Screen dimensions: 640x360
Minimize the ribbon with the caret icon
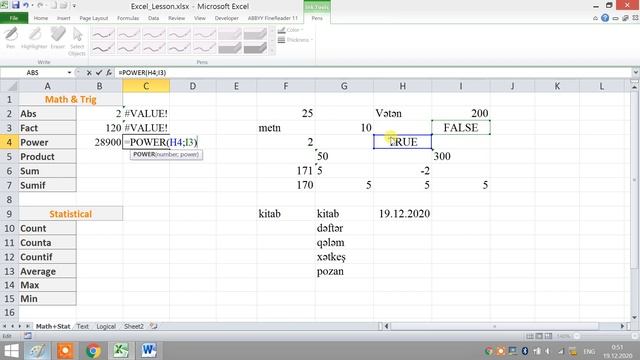click(x=596, y=18)
